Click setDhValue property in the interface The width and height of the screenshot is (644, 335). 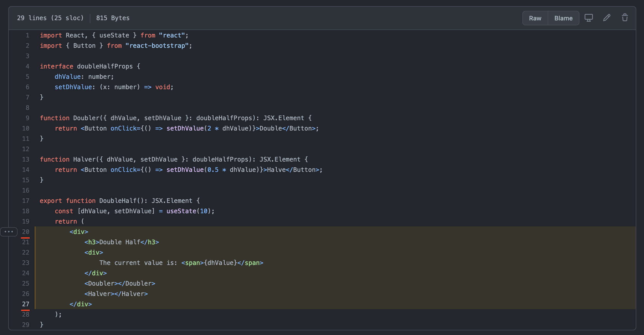coord(73,87)
